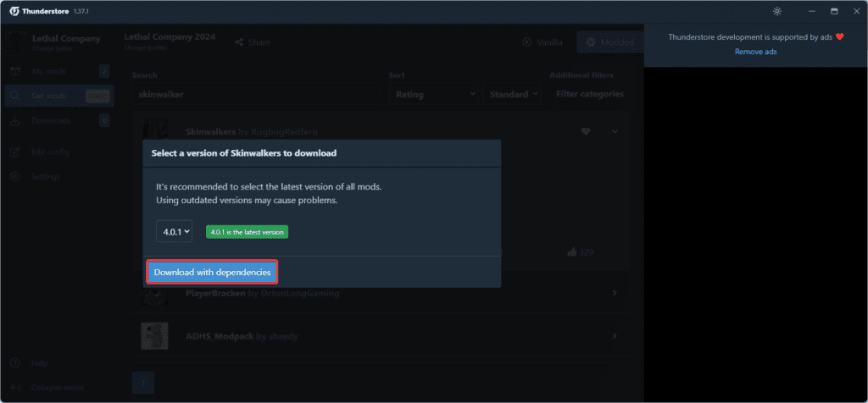Open Settings gear in sidebar
Screen dimensions: 868x403
[15, 176]
